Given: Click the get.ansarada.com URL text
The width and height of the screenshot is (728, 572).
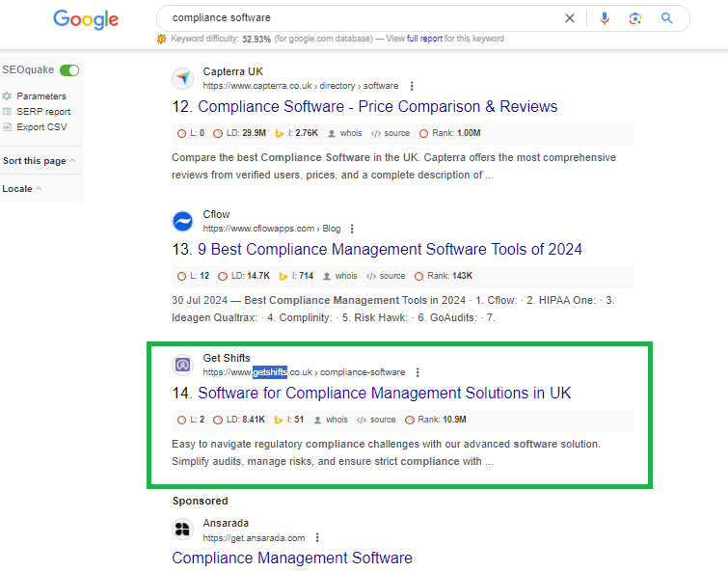Looking at the screenshot, I should click(x=254, y=538).
